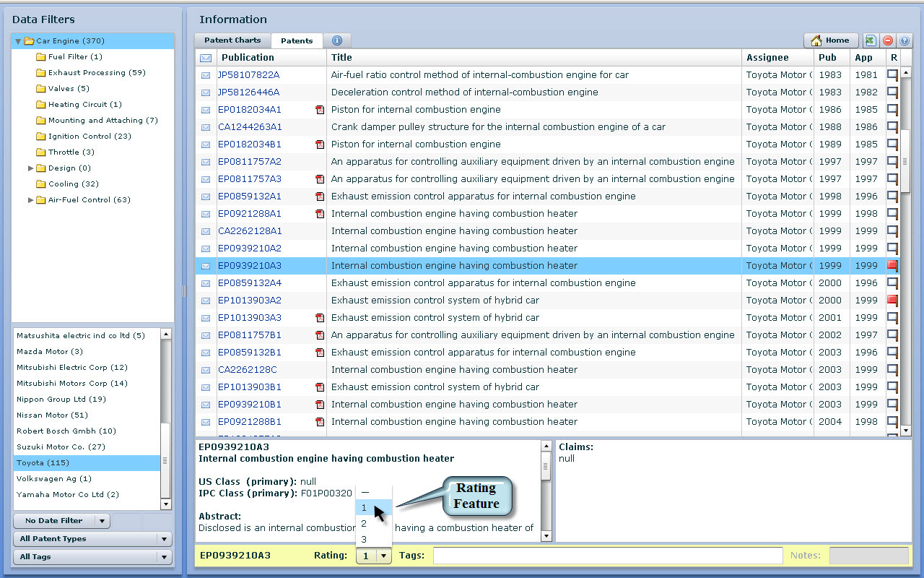
Task: Toggle the red flag on EP1013903A2 row
Action: point(893,301)
